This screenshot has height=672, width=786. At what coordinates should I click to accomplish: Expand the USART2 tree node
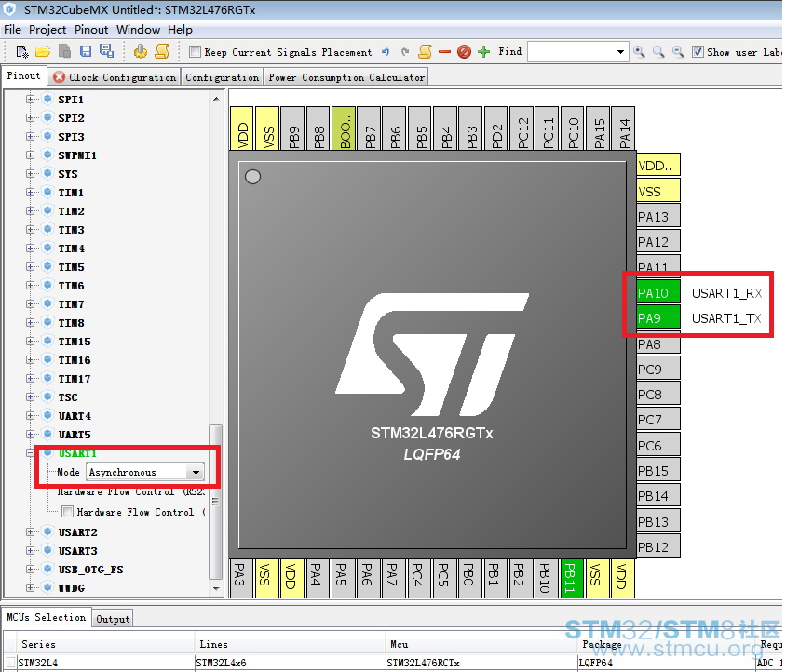tap(31, 532)
